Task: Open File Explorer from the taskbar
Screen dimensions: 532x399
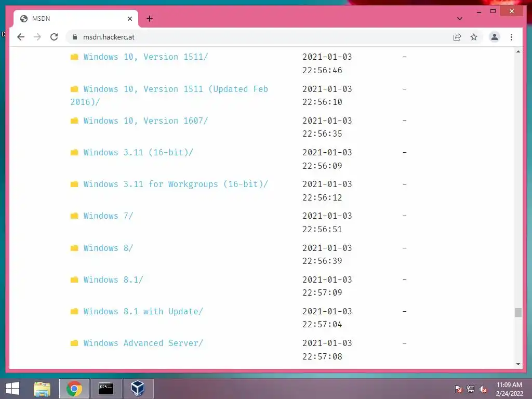Action: pos(42,389)
